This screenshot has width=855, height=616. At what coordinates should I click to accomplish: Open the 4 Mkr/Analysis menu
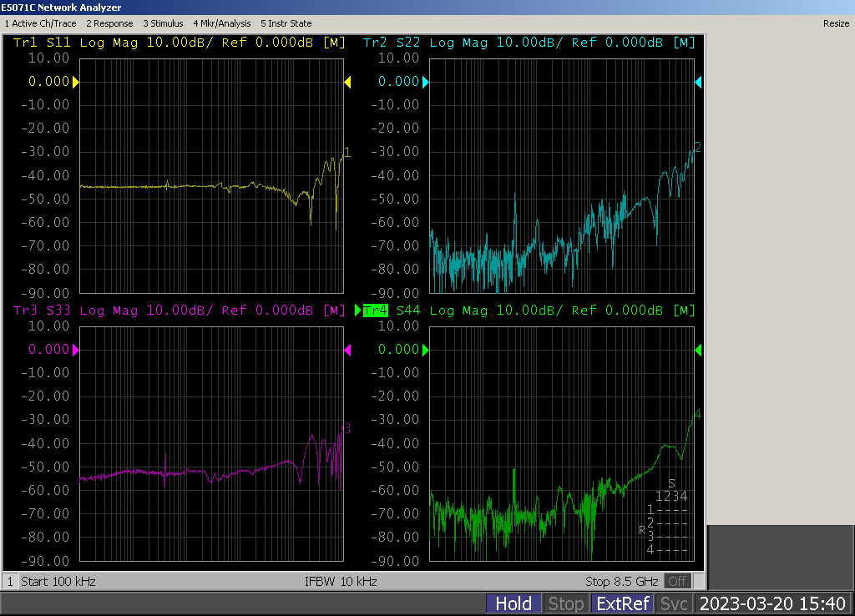[x=222, y=23]
